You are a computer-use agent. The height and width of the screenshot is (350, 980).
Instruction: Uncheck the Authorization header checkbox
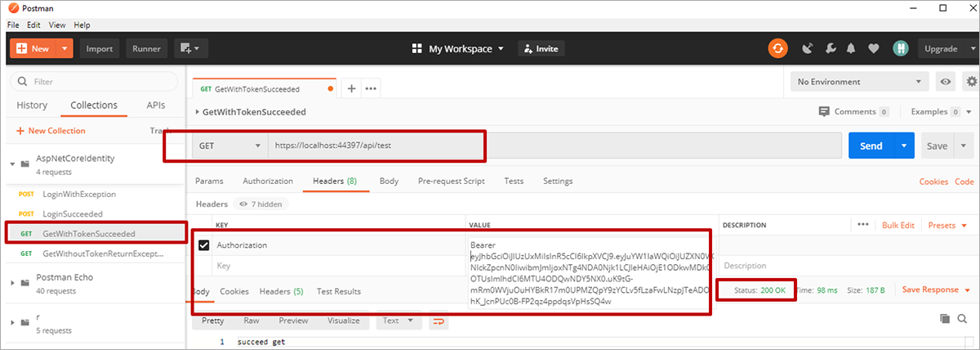[204, 245]
